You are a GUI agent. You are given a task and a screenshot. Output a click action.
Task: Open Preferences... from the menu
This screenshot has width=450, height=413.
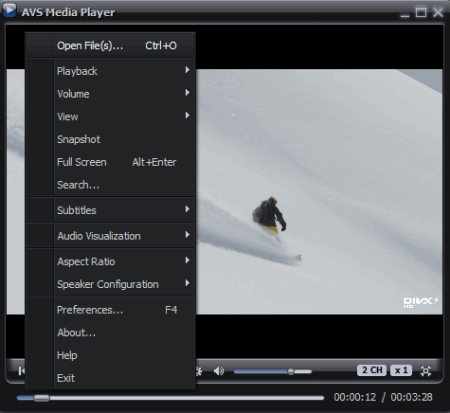[x=110, y=310]
